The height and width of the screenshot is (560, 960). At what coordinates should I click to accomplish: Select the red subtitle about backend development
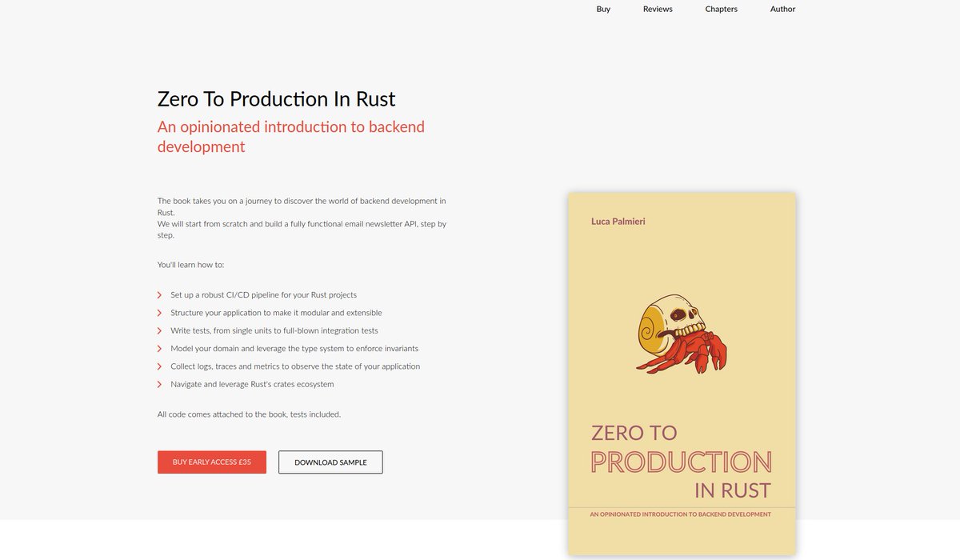[290, 136]
